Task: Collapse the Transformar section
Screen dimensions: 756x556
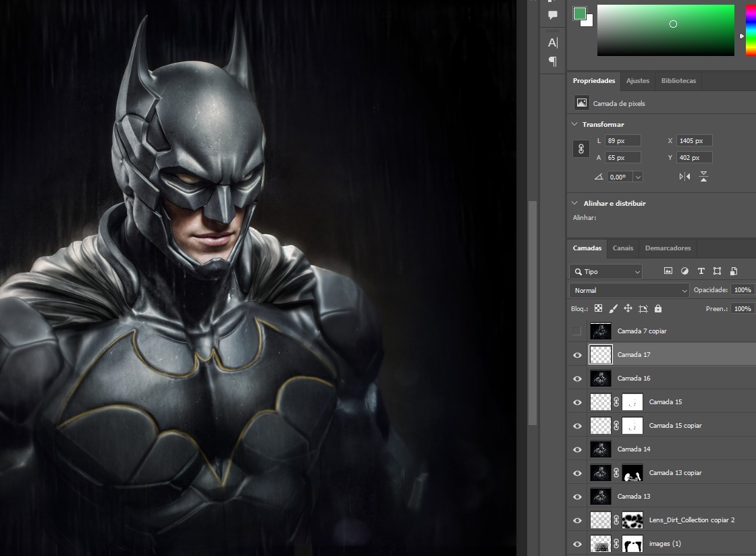Action: pos(575,124)
